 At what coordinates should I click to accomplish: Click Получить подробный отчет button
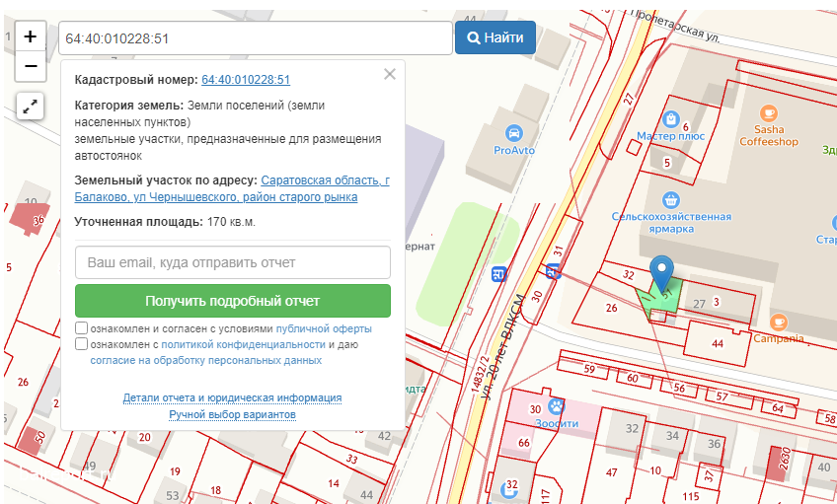pos(233,301)
